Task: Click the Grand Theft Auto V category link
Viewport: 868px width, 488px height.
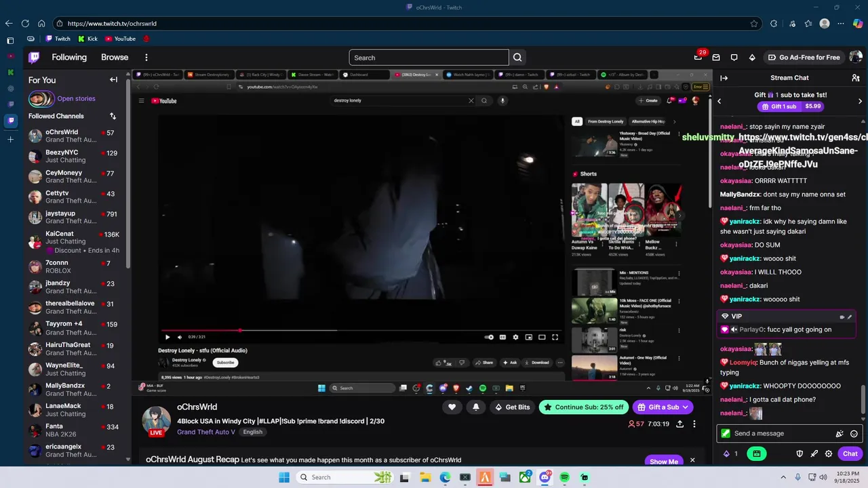Action: click(206, 432)
